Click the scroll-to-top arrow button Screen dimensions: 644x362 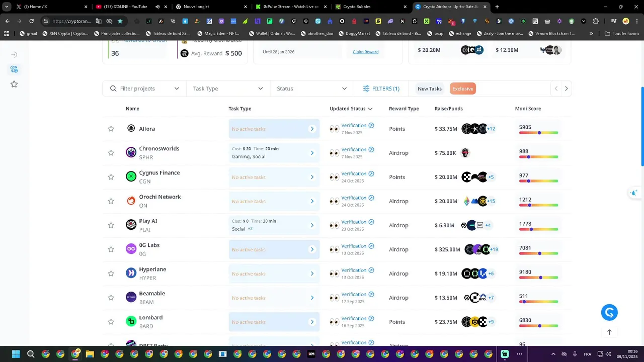[x=609, y=332]
